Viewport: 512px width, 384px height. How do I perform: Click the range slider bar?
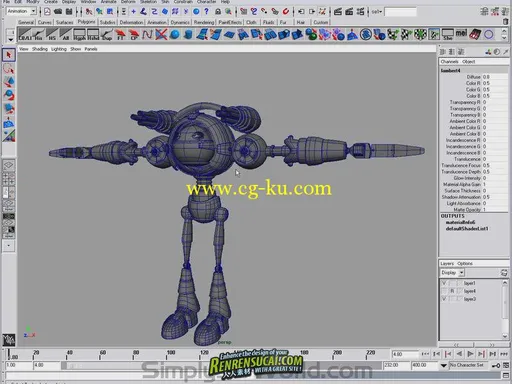point(221,366)
